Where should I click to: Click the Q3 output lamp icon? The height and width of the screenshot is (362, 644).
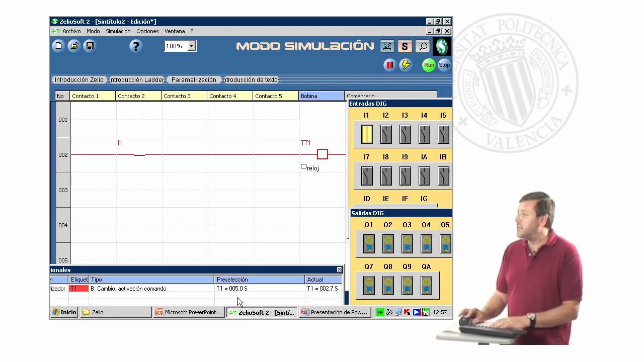(407, 244)
